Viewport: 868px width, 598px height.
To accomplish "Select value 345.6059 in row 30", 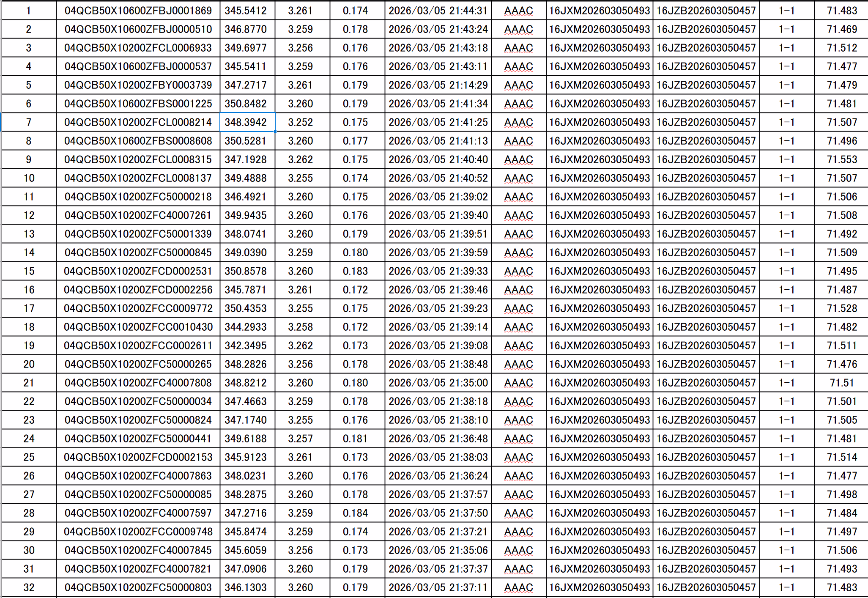I will point(247,550).
